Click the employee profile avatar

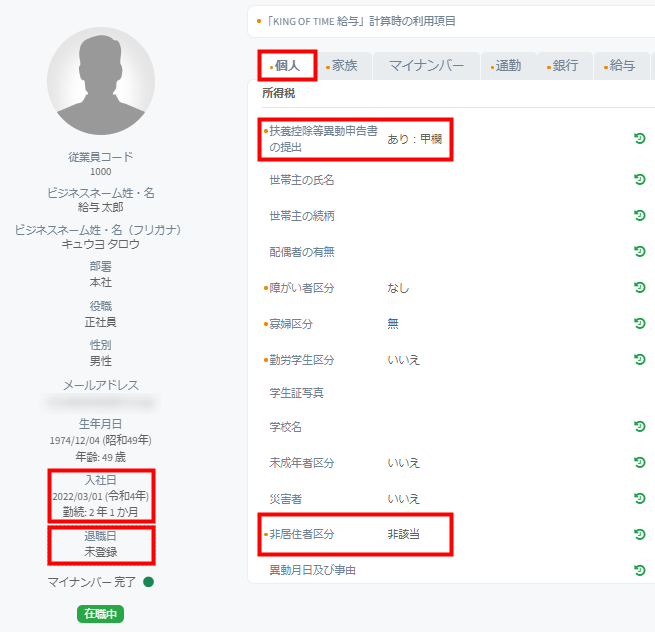point(101,81)
